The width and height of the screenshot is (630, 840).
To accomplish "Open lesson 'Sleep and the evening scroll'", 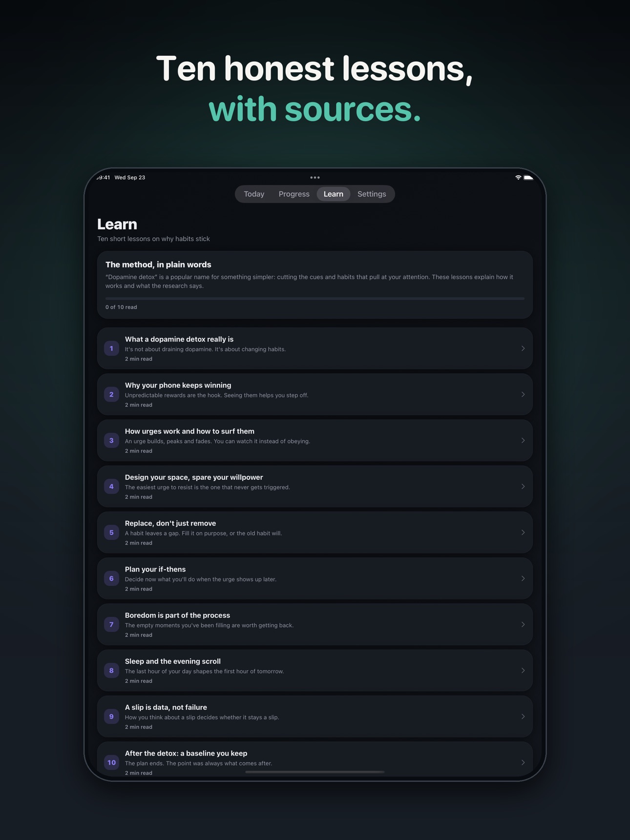I will [x=315, y=671].
